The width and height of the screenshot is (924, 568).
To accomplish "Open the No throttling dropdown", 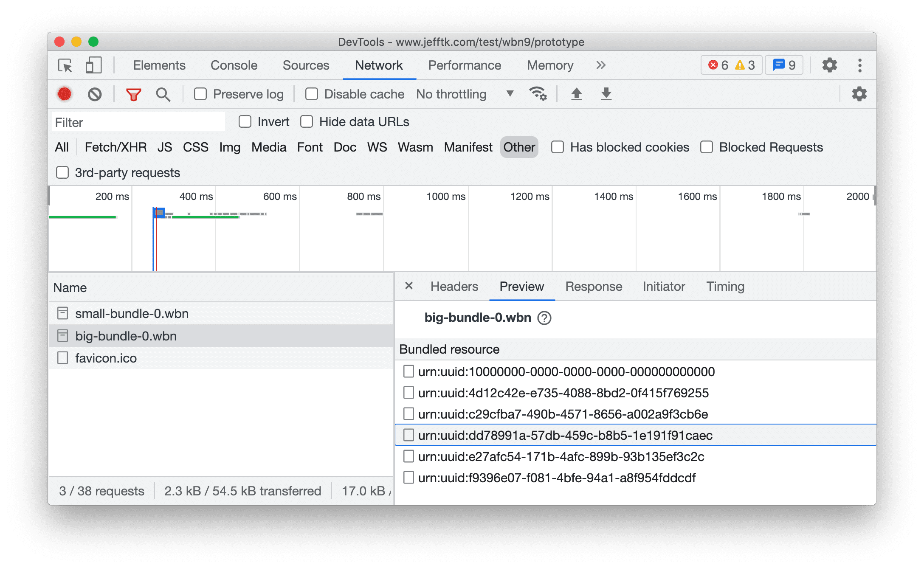I will tap(462, 93).
